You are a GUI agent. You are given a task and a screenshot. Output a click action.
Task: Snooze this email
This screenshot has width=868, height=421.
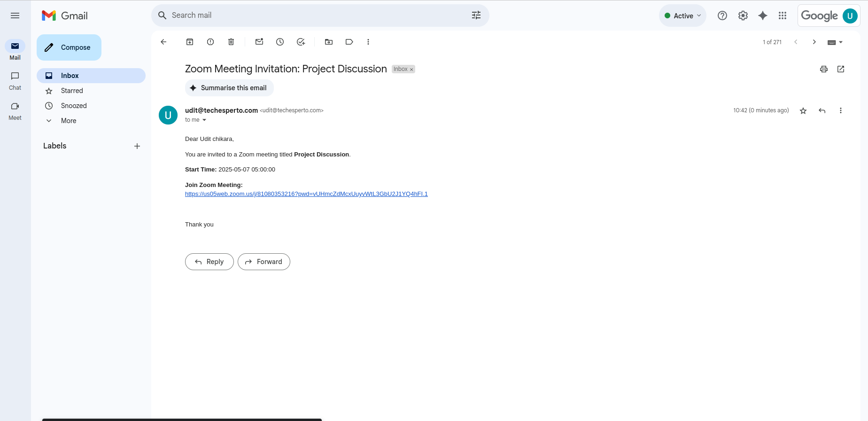[280, 42]
